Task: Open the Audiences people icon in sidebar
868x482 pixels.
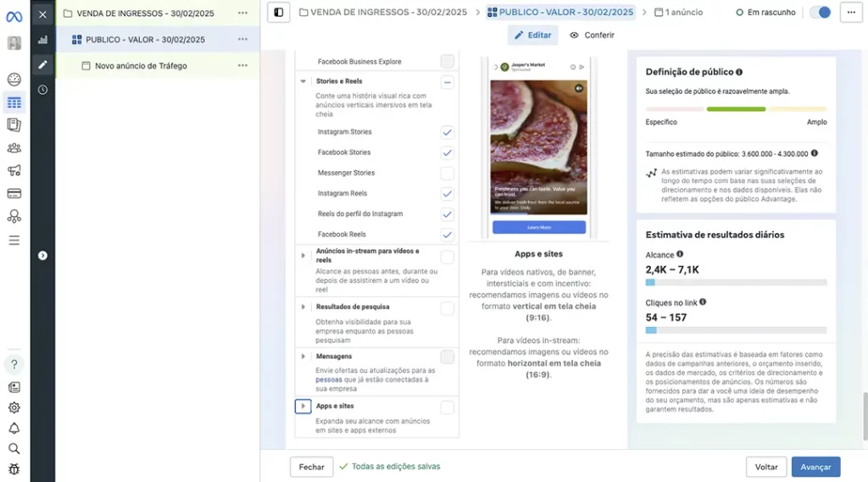Action: [x=14, y=147]
